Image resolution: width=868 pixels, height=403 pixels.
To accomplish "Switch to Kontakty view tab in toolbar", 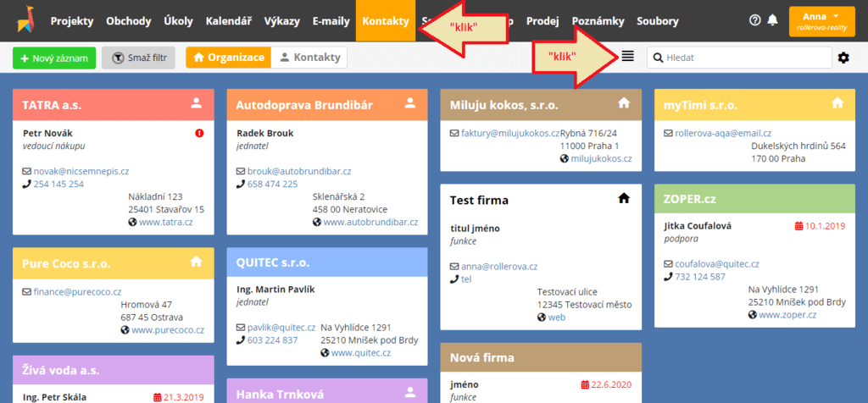I will point(309,58).
